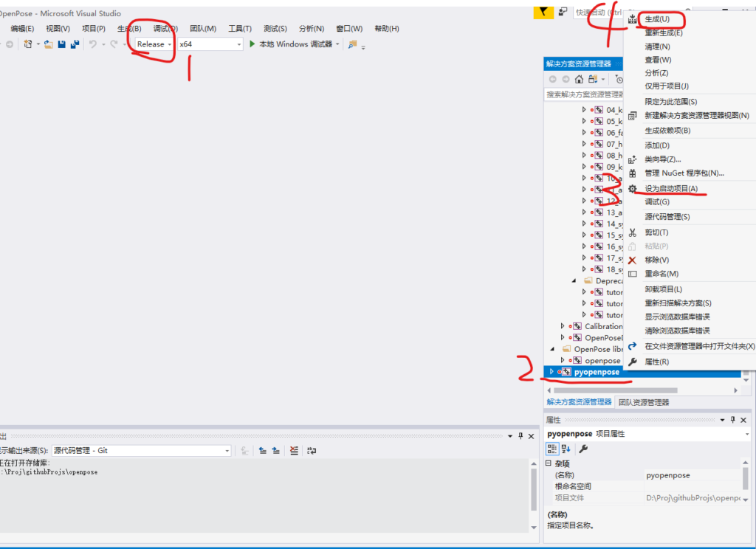Click the Save All toolbar icon

point(74,44)
